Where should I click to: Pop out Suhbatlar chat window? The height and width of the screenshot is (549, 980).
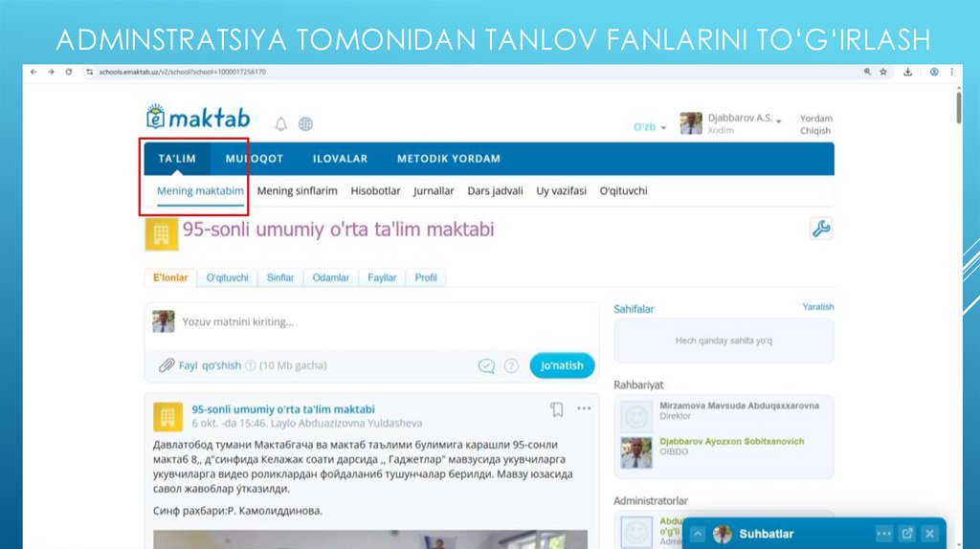(907, 534)
